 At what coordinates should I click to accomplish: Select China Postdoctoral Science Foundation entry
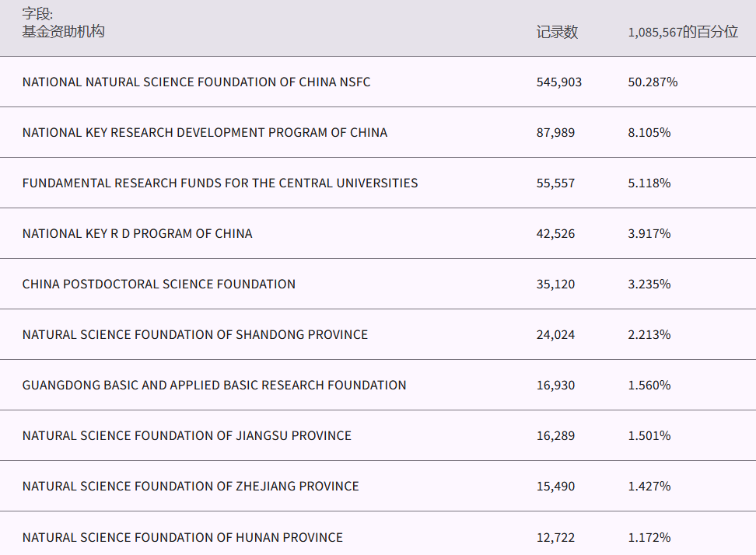[x=159, y=284]
